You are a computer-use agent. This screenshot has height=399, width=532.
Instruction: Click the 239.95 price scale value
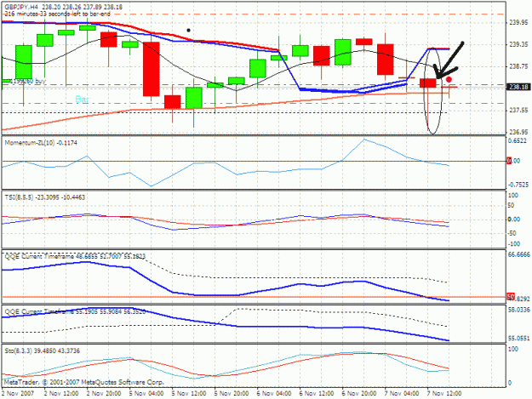tap(518, 22)
